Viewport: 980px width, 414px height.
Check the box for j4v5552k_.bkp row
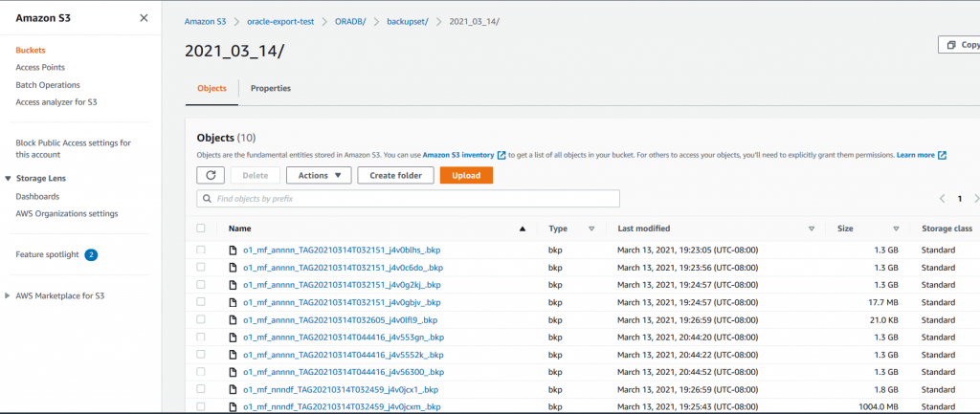pos(201,354)
